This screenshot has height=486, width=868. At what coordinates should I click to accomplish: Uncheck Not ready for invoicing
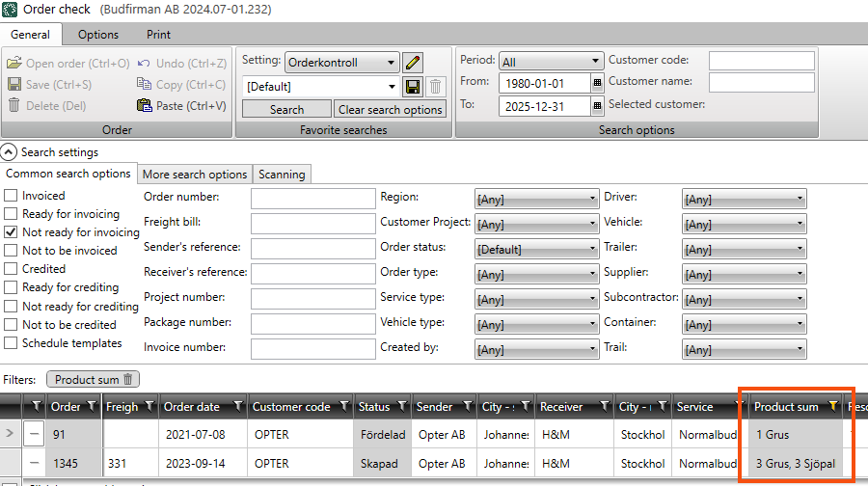point(12,232)
